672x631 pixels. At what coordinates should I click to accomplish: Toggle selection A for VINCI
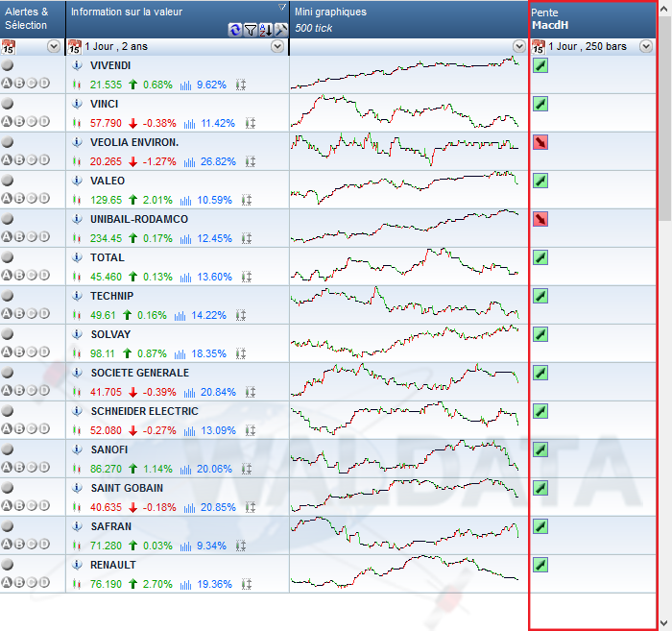(x=7, y=122)
